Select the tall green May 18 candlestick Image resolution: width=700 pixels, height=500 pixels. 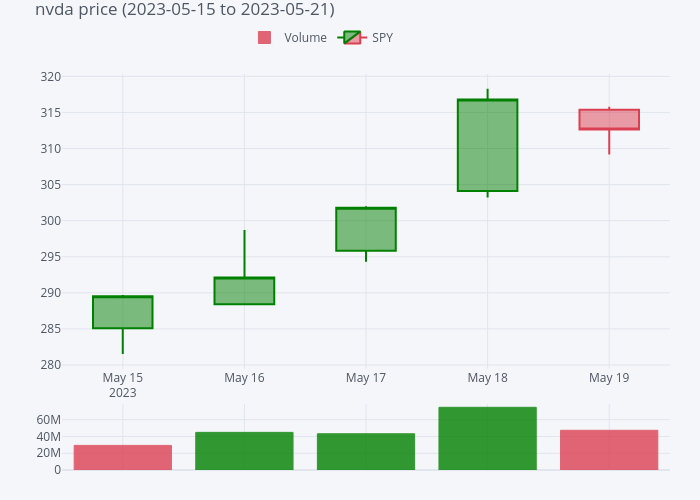click(x=487, y=145)
